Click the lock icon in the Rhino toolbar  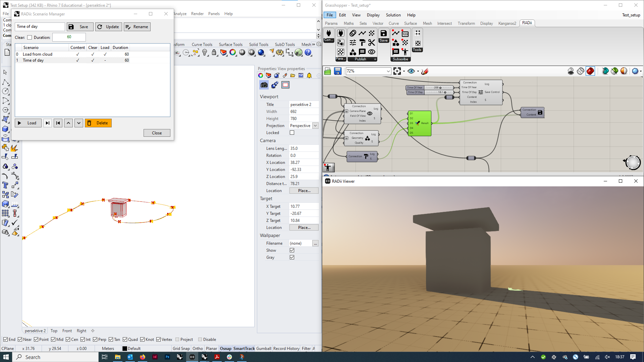[214, 52]
